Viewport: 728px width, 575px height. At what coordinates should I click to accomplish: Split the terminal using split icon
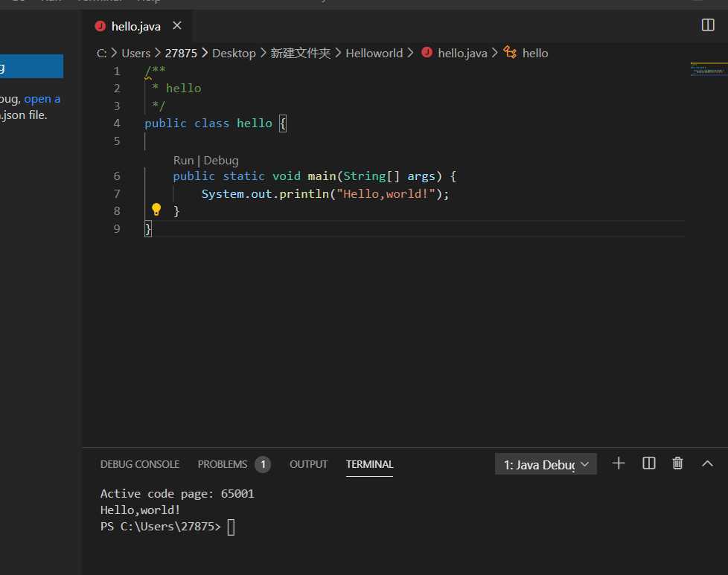(648, 463)
